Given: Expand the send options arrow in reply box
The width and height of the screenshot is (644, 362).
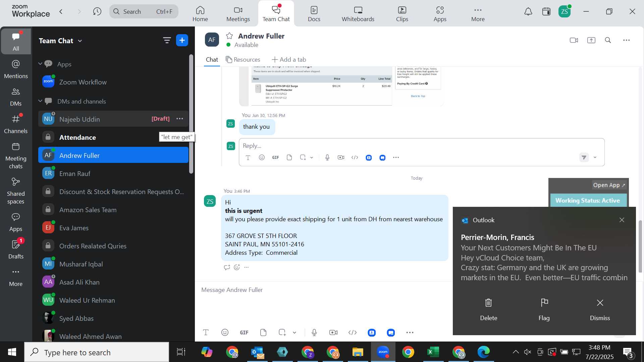Looking at the screenshot, I should pyautogui.click(x=595, y=158).
